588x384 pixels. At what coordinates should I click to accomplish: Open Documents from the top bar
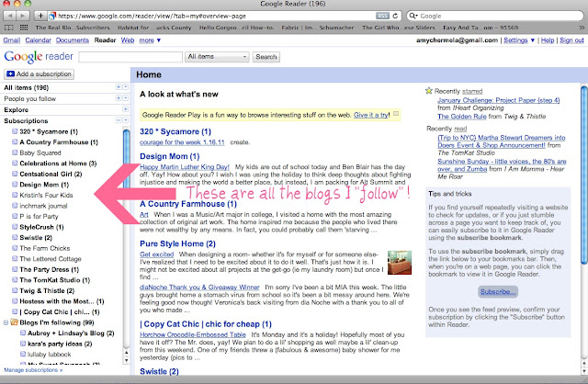[73, 40]
